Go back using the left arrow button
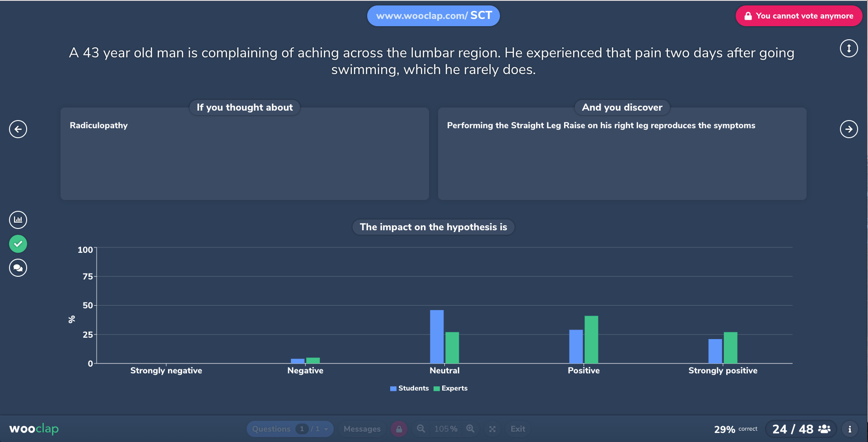Screen dimensions: 868x442 pos(18,129)
